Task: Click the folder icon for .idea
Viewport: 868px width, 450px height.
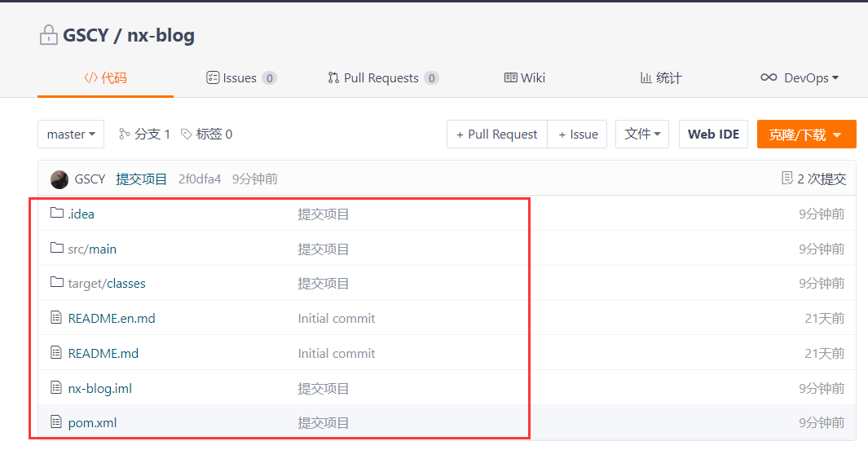Action: point(56,213)
